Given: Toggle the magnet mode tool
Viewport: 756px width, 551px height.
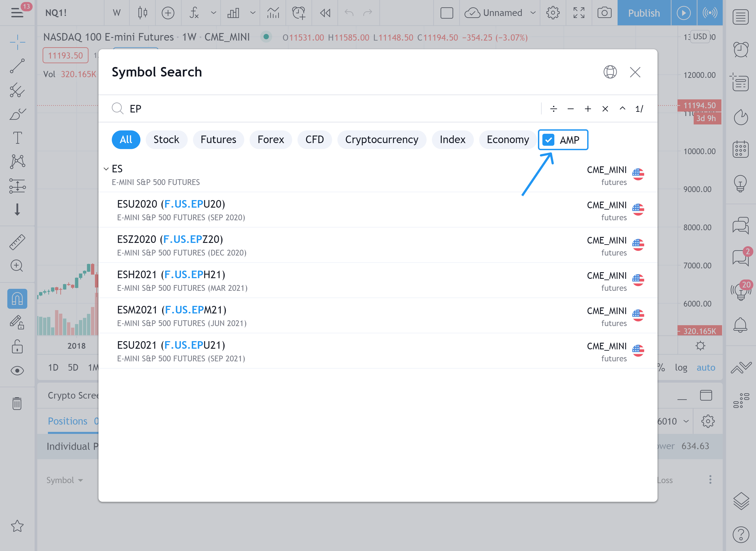Looking at the screenshot, I should tap(17, 299).
